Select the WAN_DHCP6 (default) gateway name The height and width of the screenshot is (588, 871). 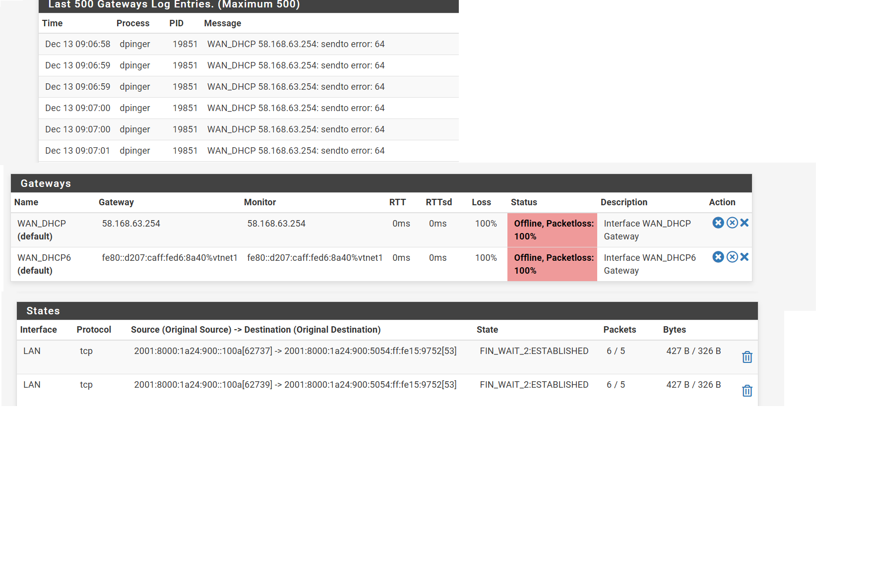(x=44, y=264)
